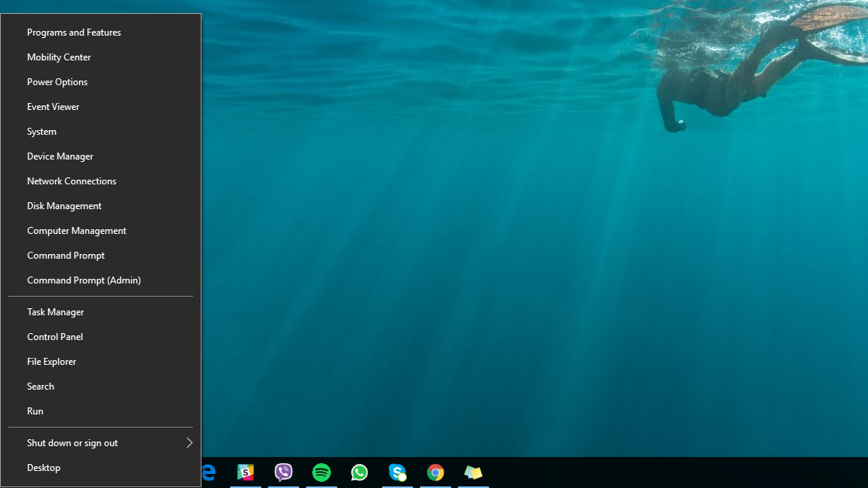The height and width of the screenshot is (488, 868).
Task: Open Sticky Notes from the taskbar
Action: 474,473
